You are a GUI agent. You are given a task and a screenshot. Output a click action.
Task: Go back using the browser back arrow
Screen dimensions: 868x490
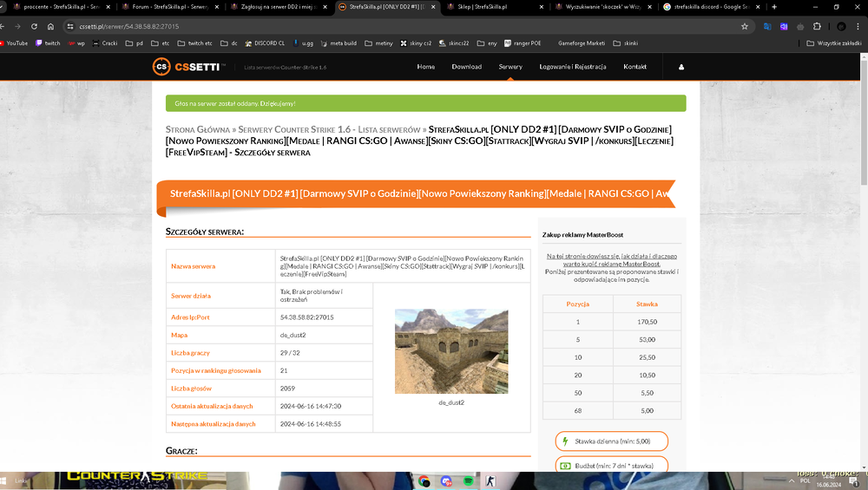(x=3, y=27)
